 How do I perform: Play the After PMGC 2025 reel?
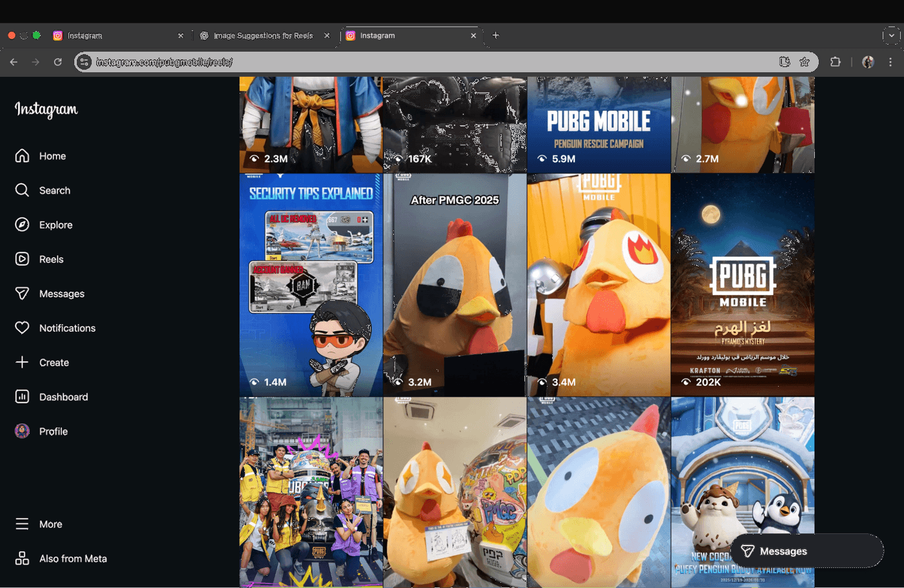click(x=455, y=284)
